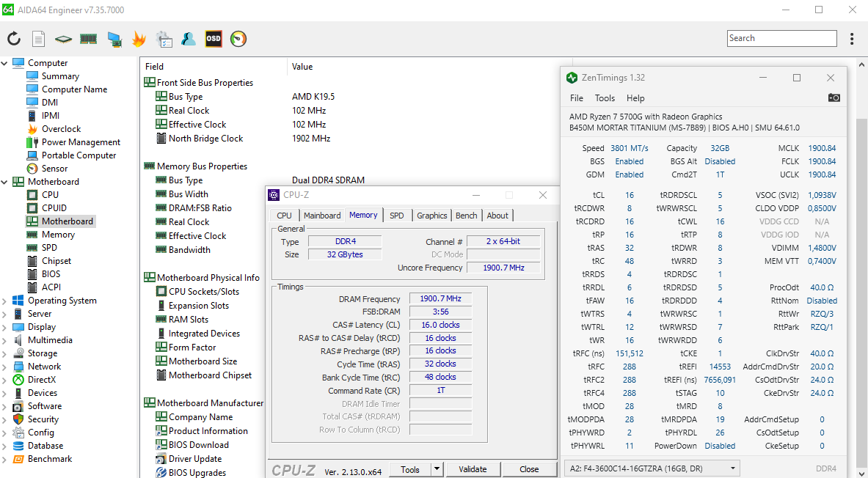Select IPMI in the Computer tree
The width and height of the screenshot is (868, 478).
coord(51,116)
